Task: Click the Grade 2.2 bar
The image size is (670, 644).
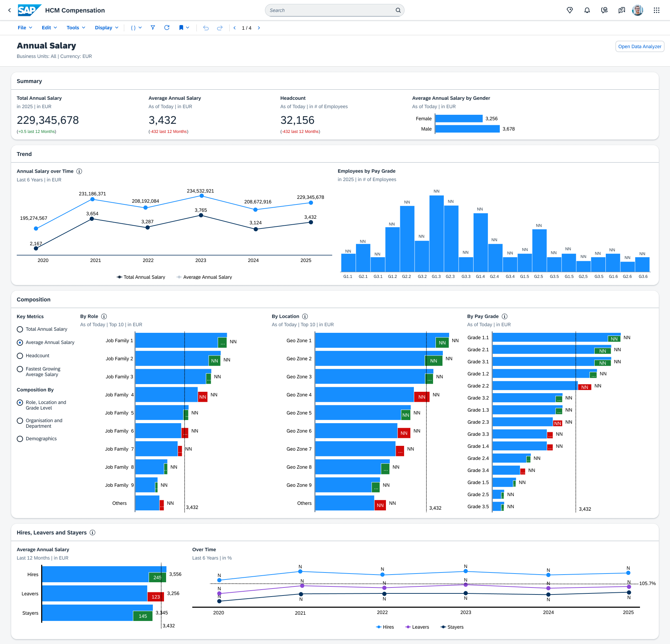Action: (x=535, y=386)
